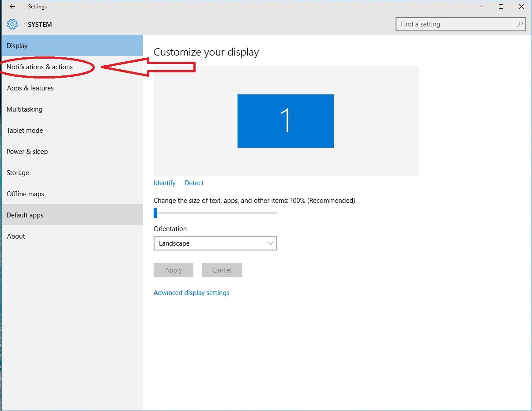Click the text size slider handle

click(155, 213)
